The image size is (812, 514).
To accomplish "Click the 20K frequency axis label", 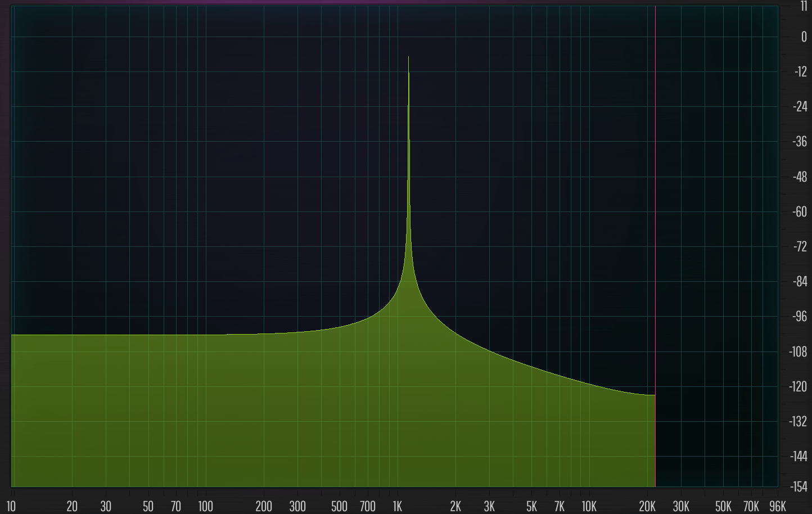I will click(647, 506).
